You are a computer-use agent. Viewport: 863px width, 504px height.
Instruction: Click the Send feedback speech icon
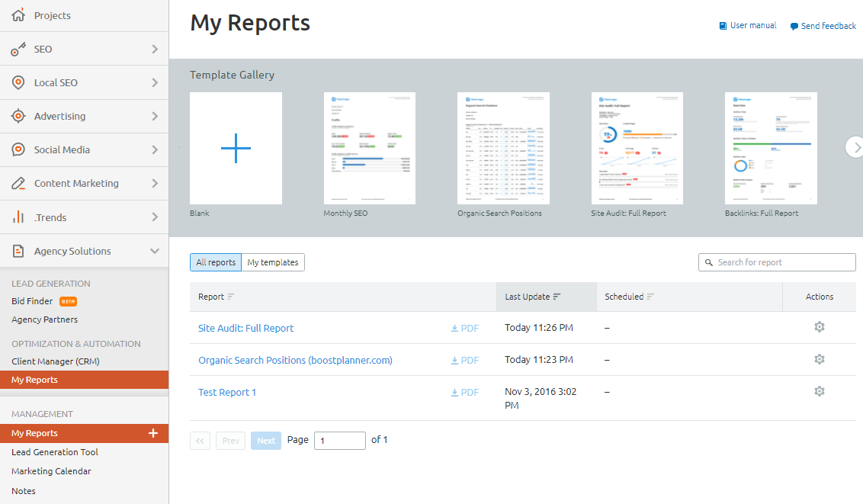click(794, 26)
